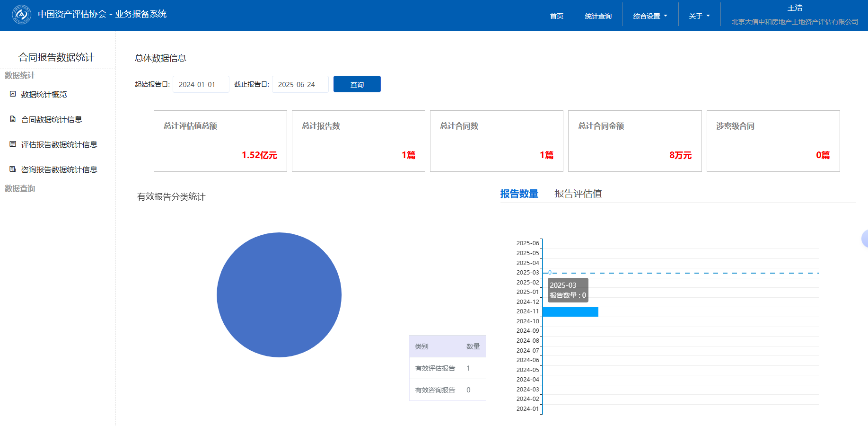Open the 截止报告日 date picker field

coord(300,84)
